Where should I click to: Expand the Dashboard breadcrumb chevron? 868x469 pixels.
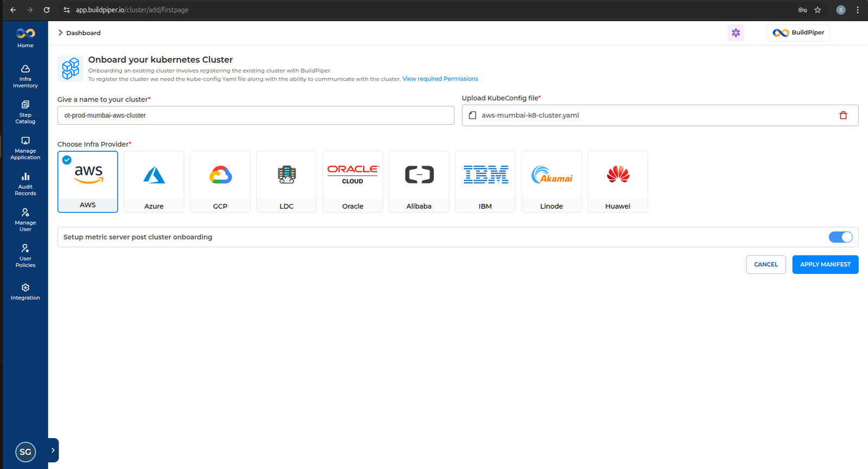60,33
